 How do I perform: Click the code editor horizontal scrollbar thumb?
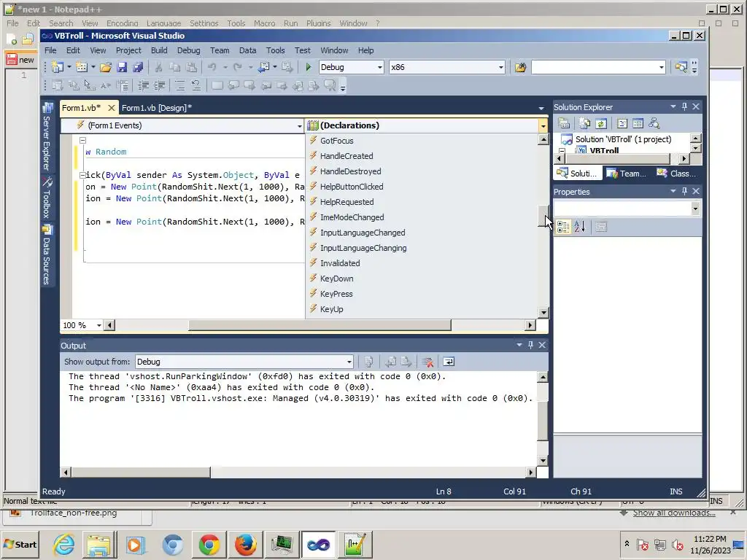point(320,325)
